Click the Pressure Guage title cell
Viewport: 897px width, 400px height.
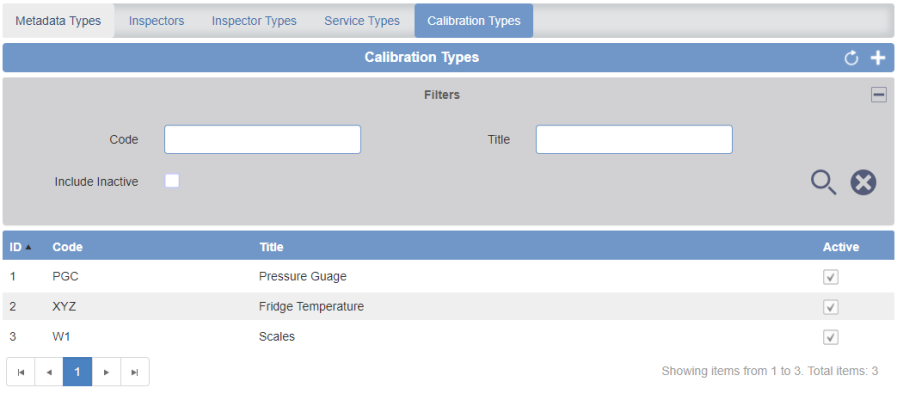click(303, 277)
